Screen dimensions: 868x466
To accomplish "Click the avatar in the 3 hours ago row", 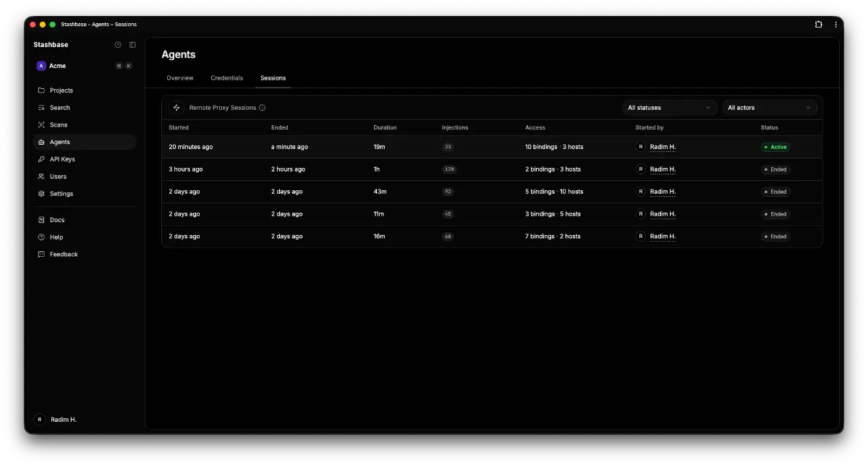I will pos(640,169).
